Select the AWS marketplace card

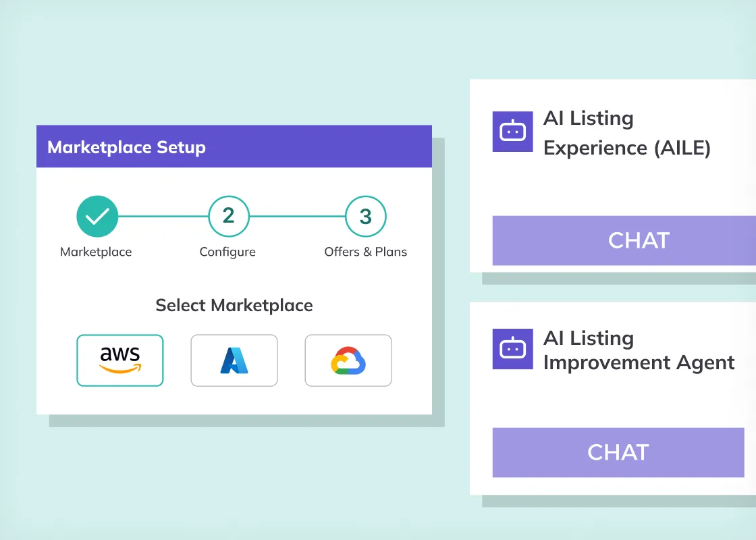[x=120, y=360]
